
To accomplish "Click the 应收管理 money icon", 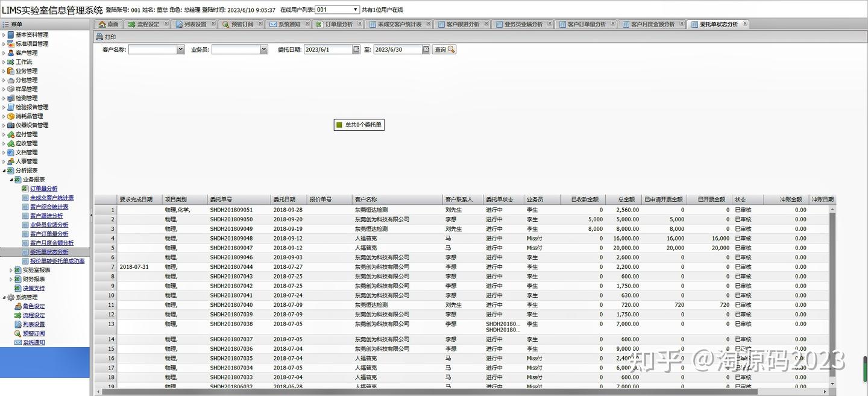I will coord(11,143).
